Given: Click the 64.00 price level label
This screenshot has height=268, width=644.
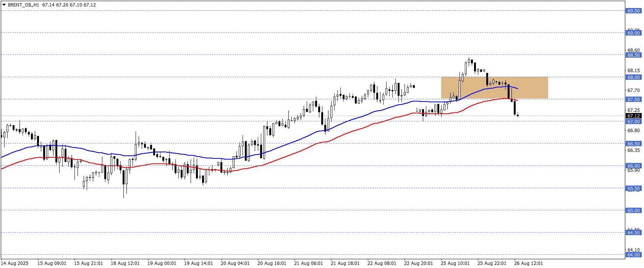Looking at the screenshot, I should (x=633, y=255).
